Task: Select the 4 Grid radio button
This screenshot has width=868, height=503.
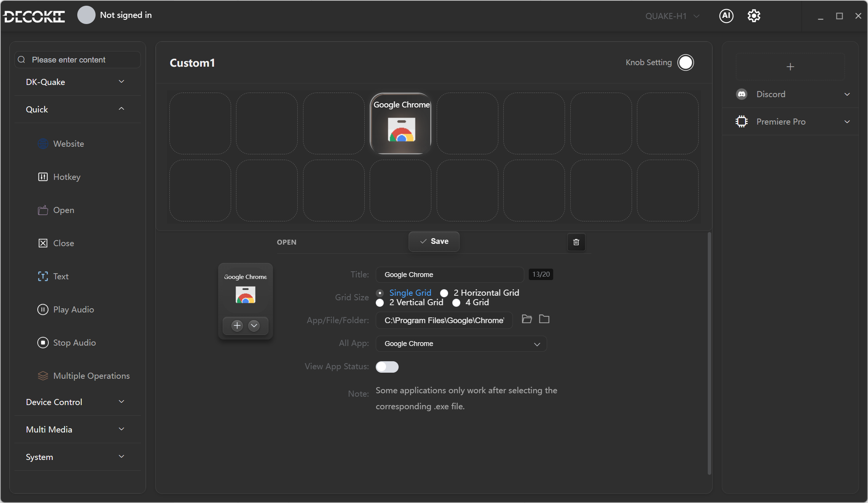Action: 456,303
